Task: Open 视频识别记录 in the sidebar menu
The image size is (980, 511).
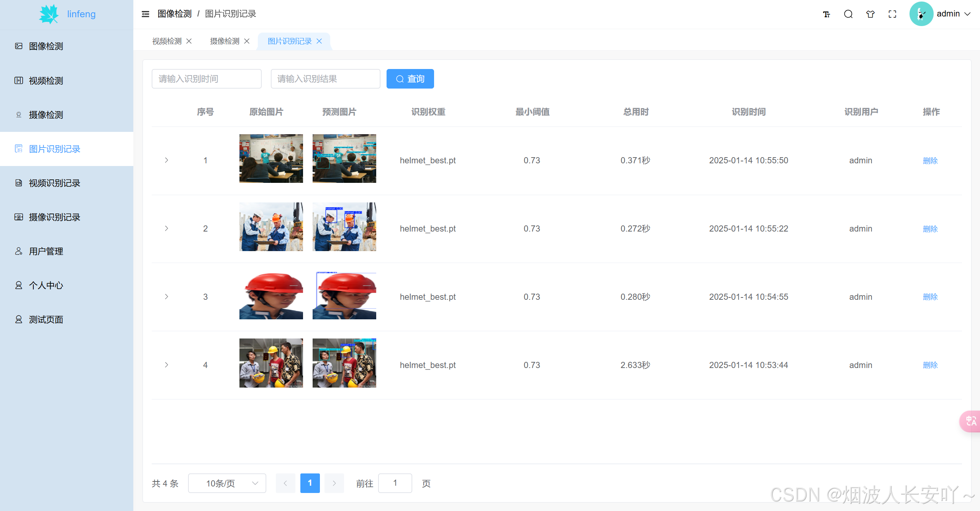Action: pos(67,183)
